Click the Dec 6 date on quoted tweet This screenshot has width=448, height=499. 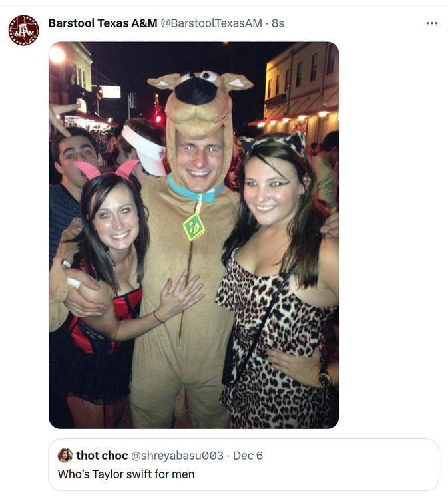[x=248, y=456]
